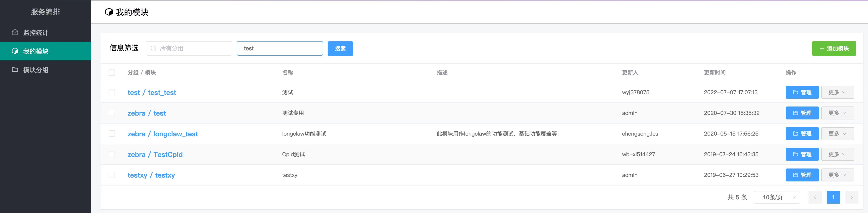
Task: Click the dashboard icon next to 监控统计
Action: click(15, 32)
